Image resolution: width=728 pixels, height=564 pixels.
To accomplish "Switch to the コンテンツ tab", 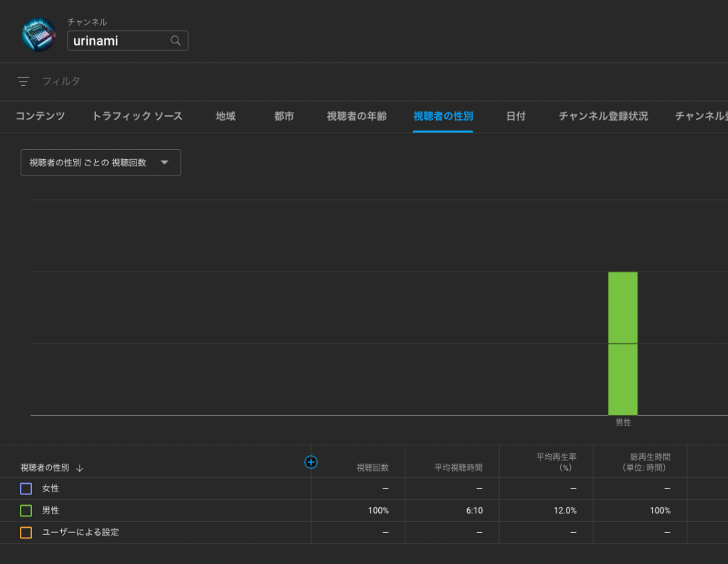I will (x=41, y=116).
